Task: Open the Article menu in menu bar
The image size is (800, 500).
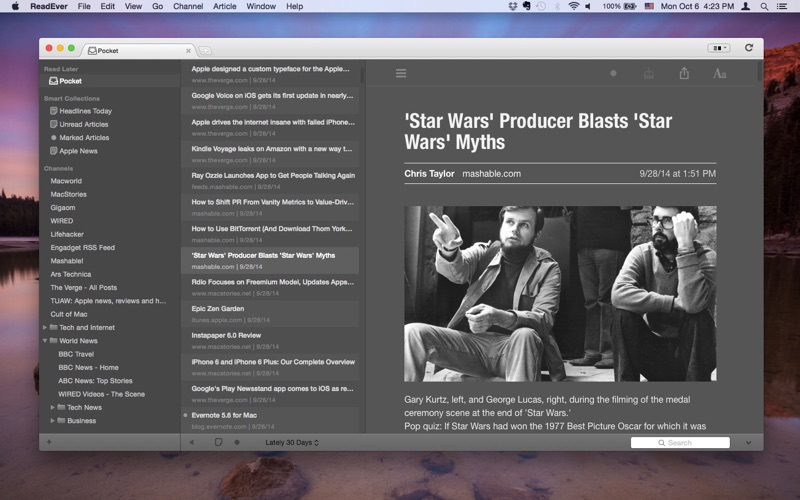Action: [225, 6]
